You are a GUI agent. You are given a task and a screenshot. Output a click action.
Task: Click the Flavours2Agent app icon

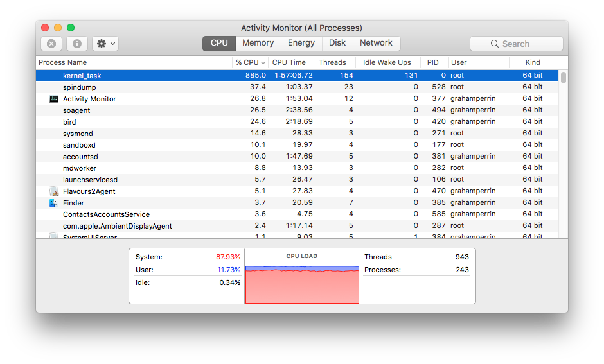tap(54, 191)
